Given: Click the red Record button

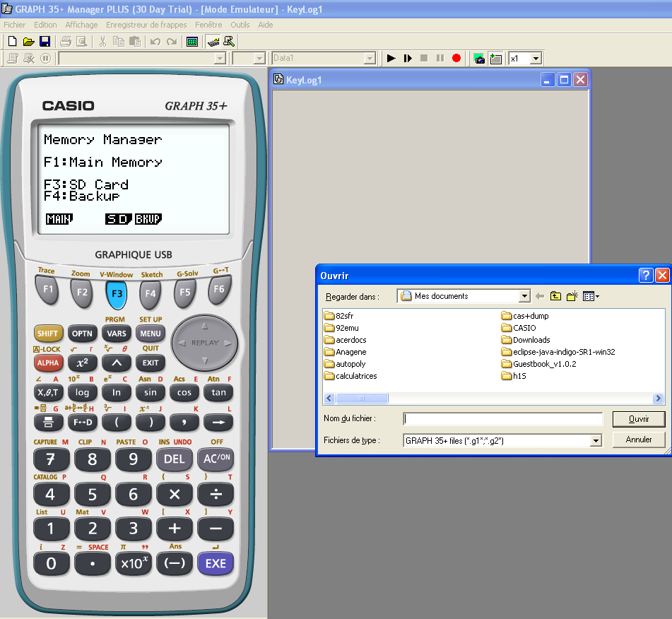Looking at the screenshot, I should point(456,59).
